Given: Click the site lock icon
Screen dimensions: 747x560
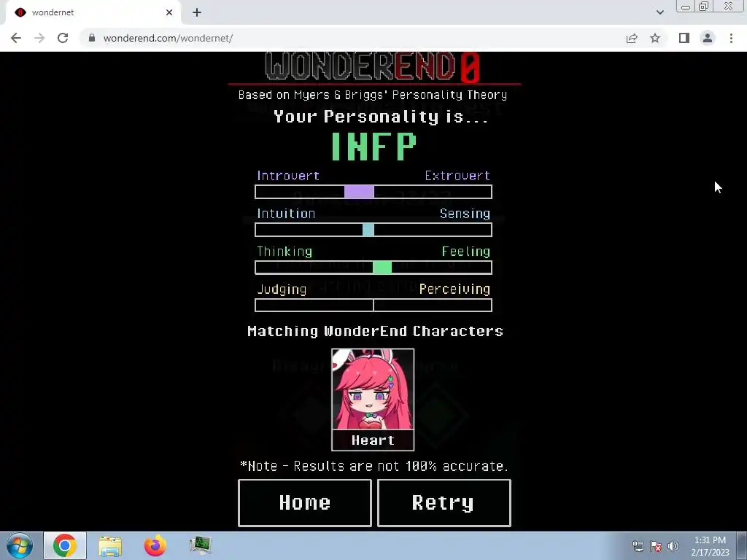Looking at the screenshot, I should [92, 38].
